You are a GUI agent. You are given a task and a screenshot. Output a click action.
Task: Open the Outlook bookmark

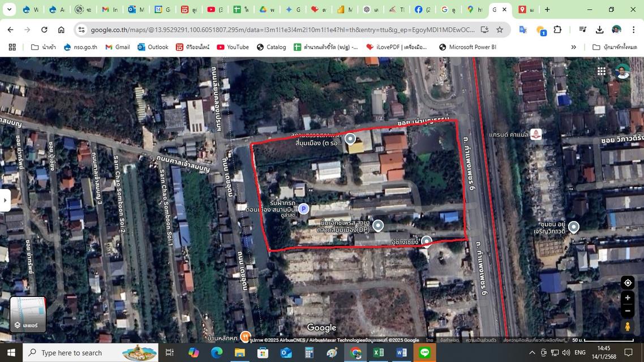pos(153,48)
